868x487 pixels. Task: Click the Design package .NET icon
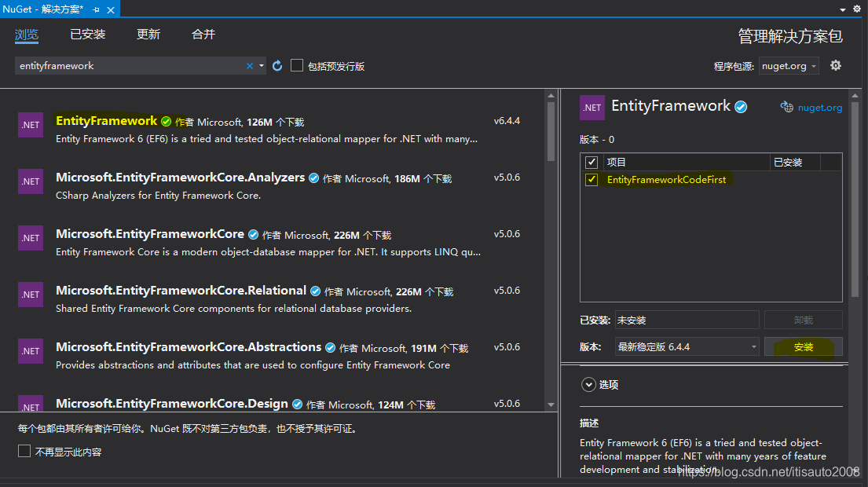click(x=31, y=404)
